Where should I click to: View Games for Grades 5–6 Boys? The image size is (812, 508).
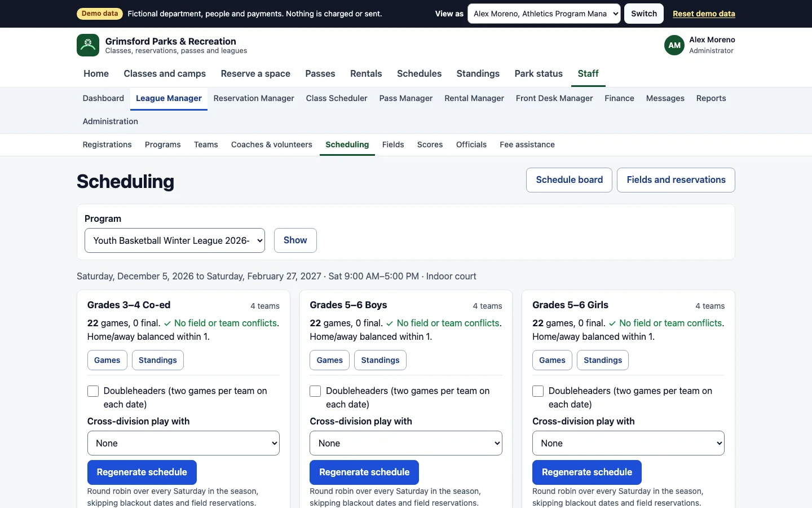[330, 360]
